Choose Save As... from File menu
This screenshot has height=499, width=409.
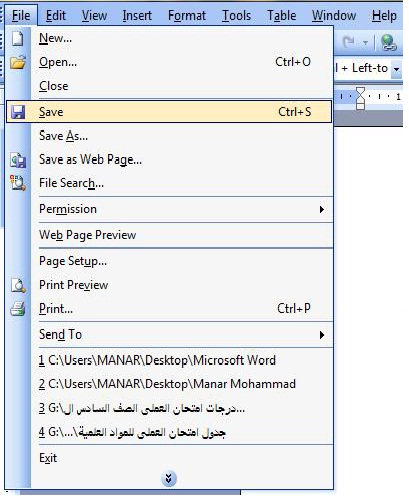tap(63, 136)
